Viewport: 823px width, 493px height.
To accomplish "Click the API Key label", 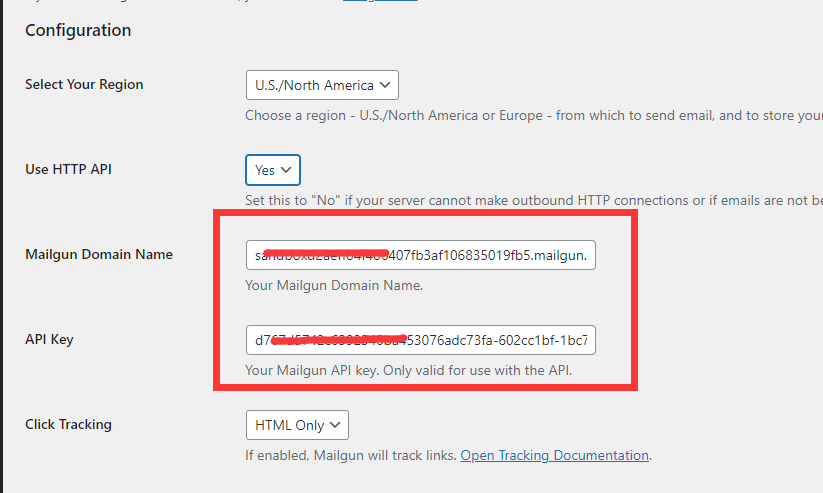I will (x=49, y=340).
